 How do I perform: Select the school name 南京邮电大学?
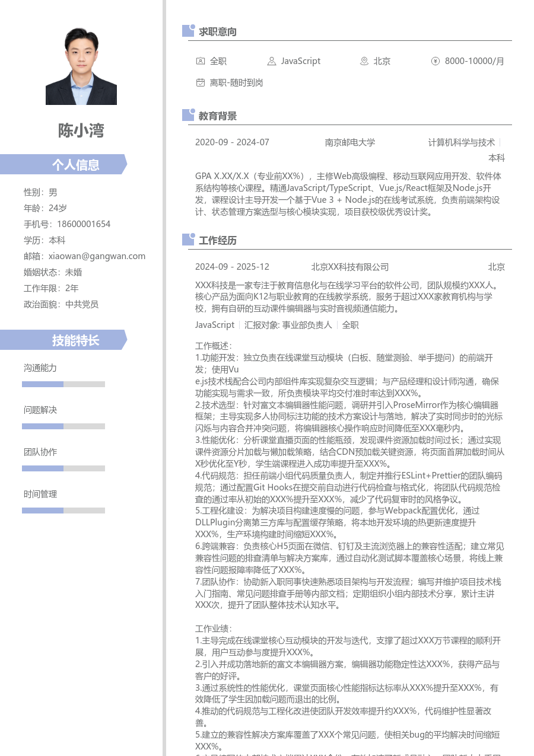pyautogui.click(x=350, y=142)
